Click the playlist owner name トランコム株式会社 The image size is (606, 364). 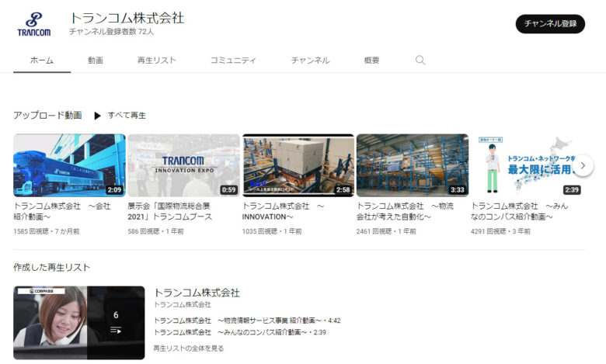point(183,305)
